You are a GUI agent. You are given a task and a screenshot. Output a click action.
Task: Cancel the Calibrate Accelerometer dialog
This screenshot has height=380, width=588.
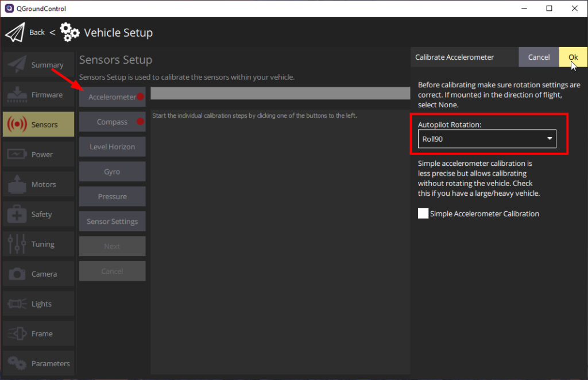pyautogui.click(x=539, y=57)
